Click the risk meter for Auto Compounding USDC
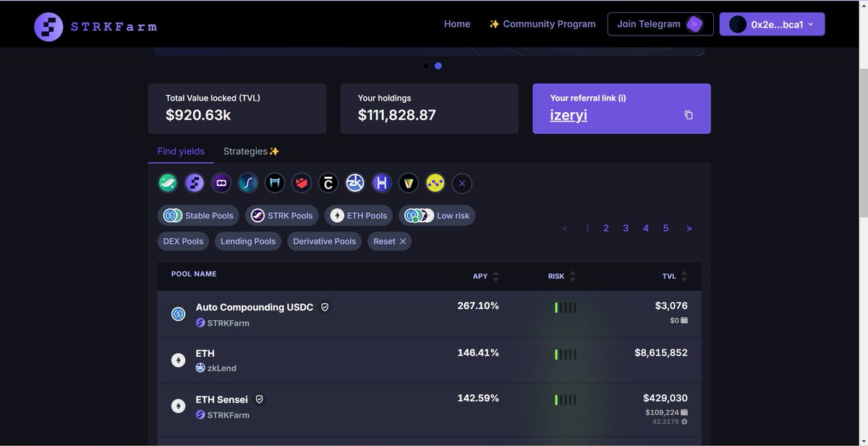Image resolution: width=868 pixels, height=446 pixels. 566,308
